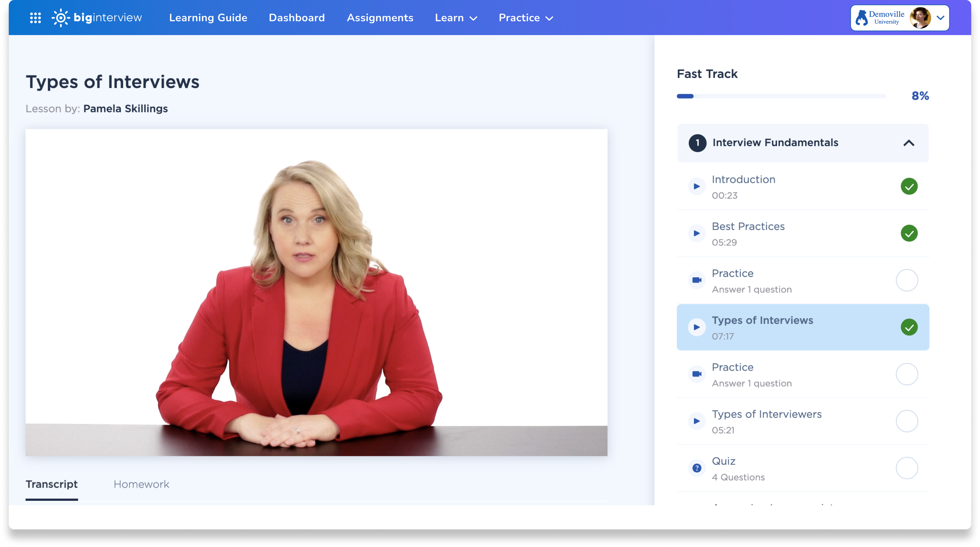Viewport: 980px width, 547px height.
Task: Open the apps grid icon
Action: 35,18
